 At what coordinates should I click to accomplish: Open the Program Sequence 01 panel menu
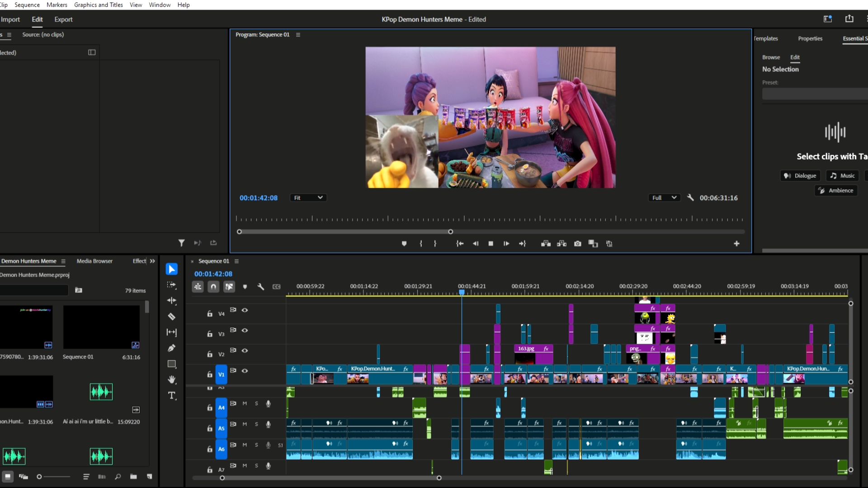[298, 35]
